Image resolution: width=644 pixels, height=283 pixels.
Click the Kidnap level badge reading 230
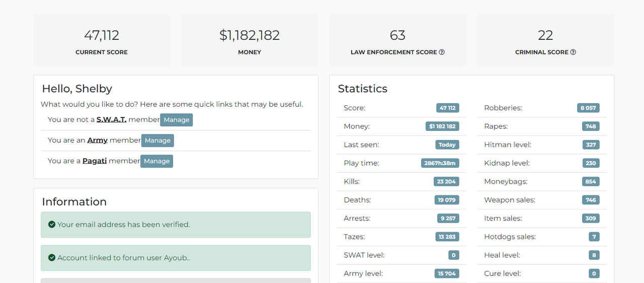[x=591, y=163]
